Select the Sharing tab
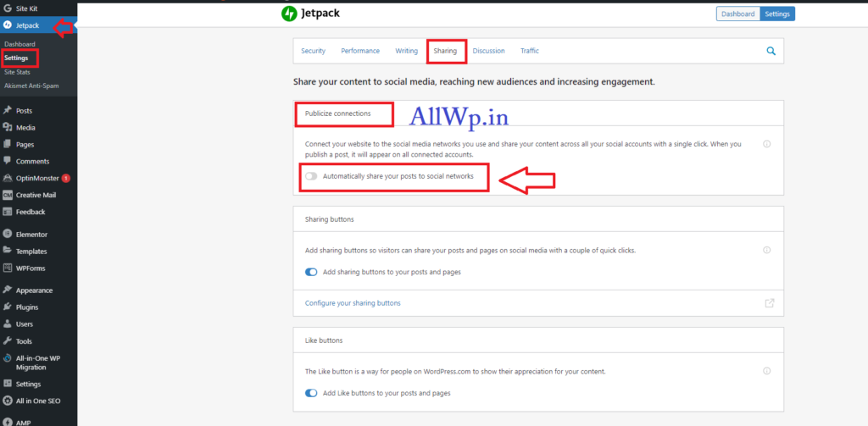The image size is (868, 426). click(446, 51)
